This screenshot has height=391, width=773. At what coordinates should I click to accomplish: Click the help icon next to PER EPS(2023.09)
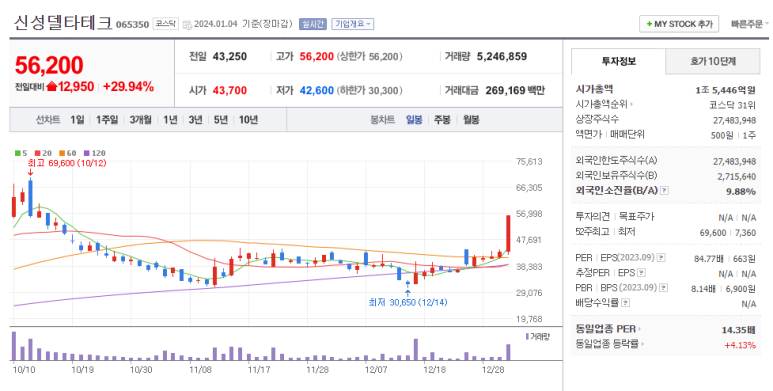pos(661,257)
